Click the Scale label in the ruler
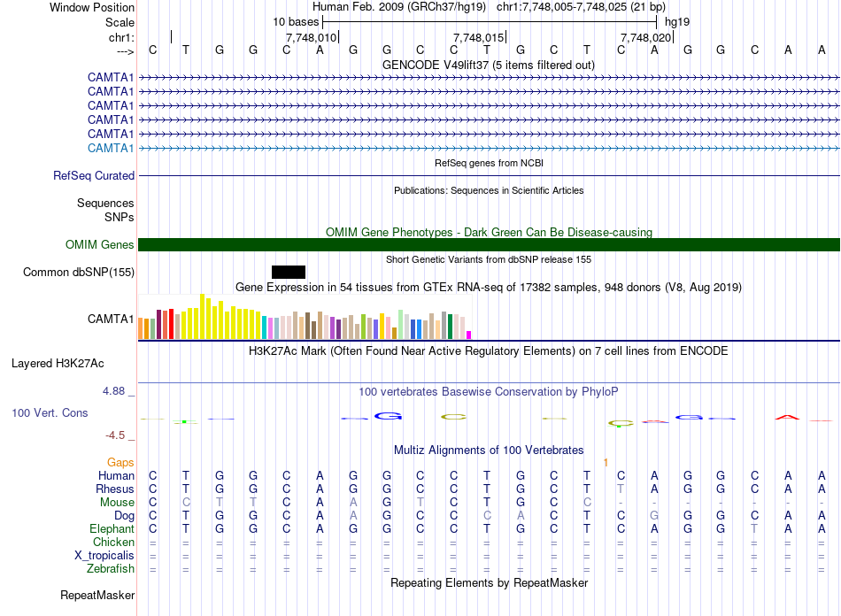841x616 pixels. tap(120, 22)
